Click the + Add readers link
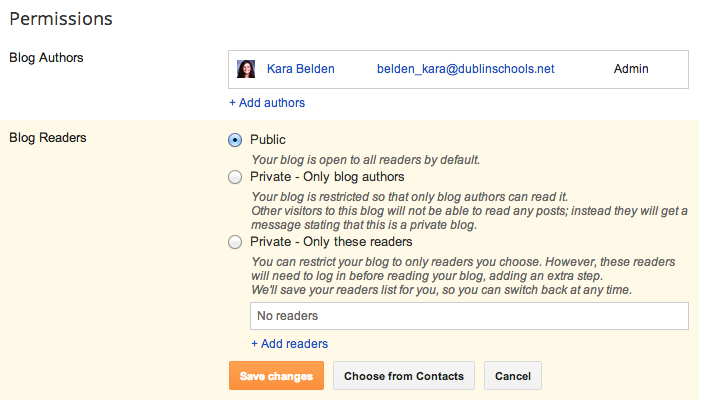 [x=290, y=344]
